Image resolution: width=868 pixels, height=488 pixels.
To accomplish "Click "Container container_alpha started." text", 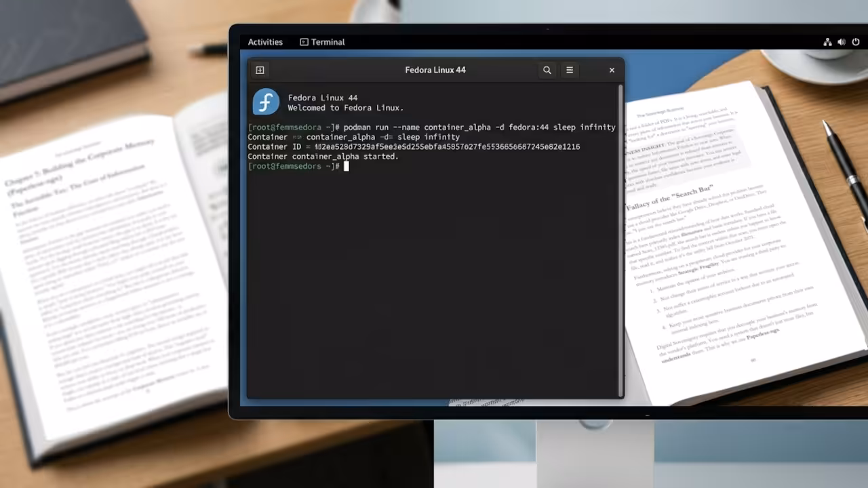I will [x=323, y=157].
